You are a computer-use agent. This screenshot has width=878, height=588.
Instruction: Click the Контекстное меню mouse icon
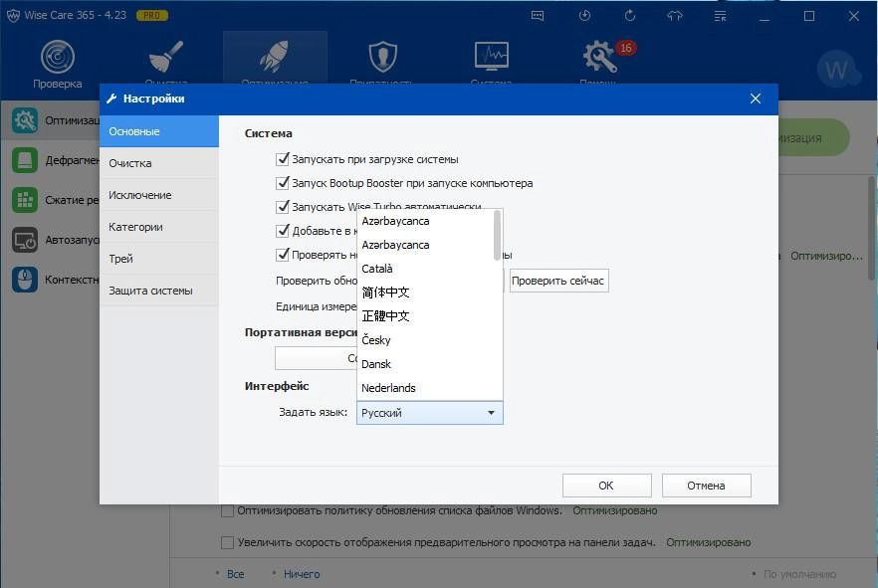click(x=25, y=280)
